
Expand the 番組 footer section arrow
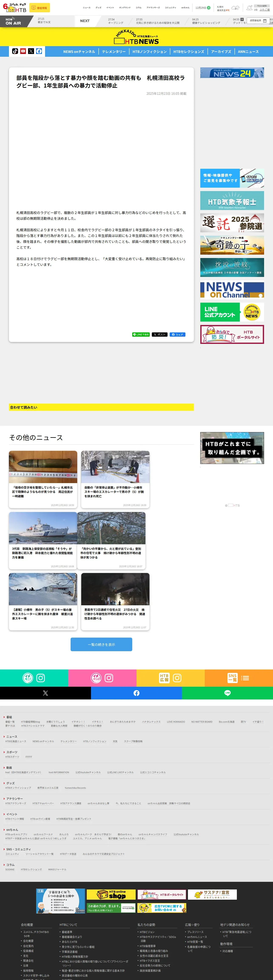tap(4, 717)
